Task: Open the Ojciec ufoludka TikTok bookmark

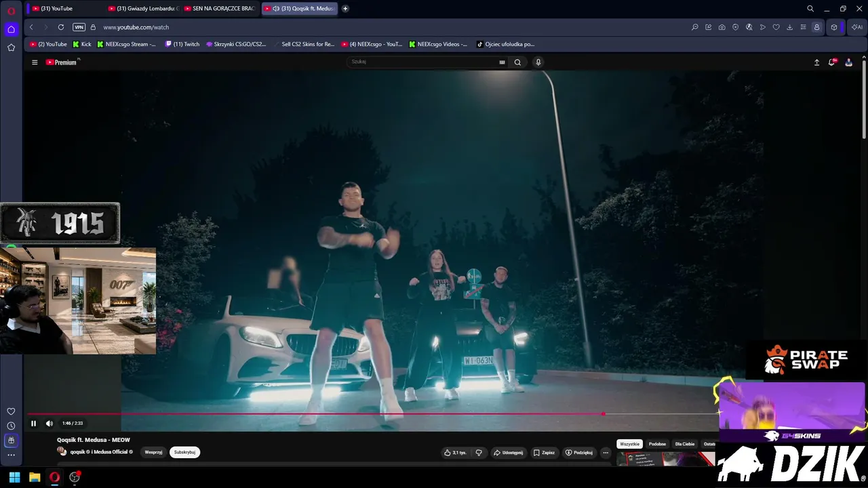Action: tap(505, 44)
